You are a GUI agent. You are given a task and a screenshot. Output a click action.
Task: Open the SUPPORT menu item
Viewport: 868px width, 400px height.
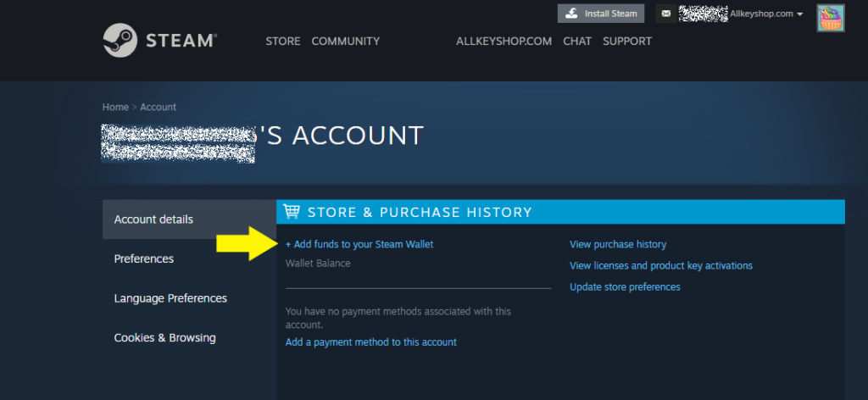click(x=627, y=41)
